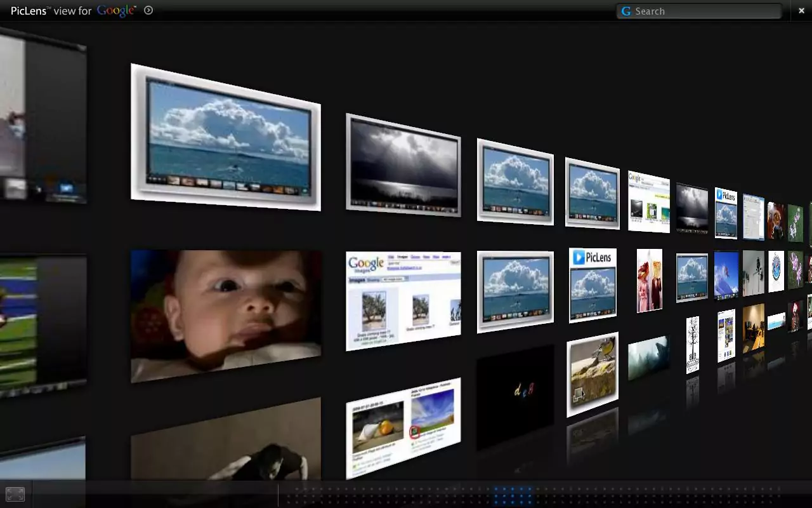Open the misty forest thumbnail in bottom row
This screenshot has height=508, width=812.
tap(648, 358)
